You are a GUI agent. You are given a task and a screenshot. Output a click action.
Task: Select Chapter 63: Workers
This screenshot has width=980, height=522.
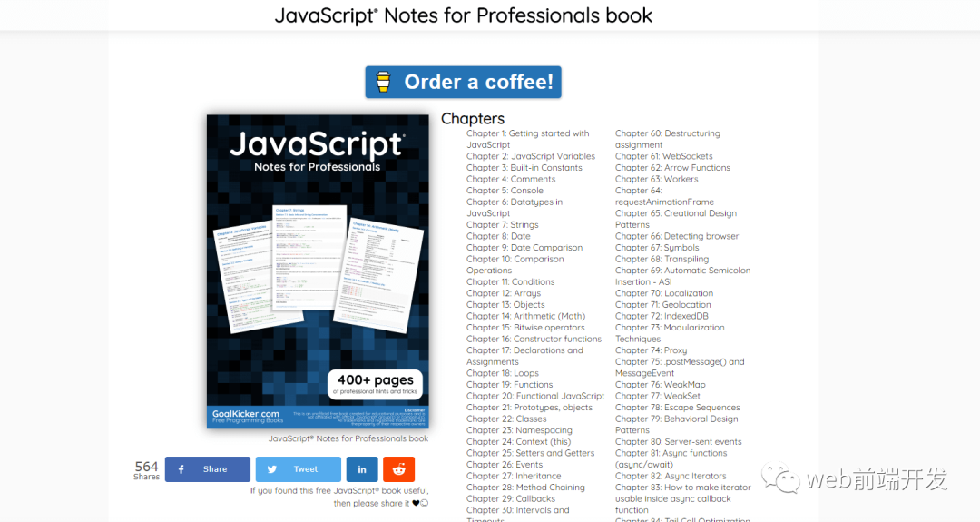coord(657,179)
